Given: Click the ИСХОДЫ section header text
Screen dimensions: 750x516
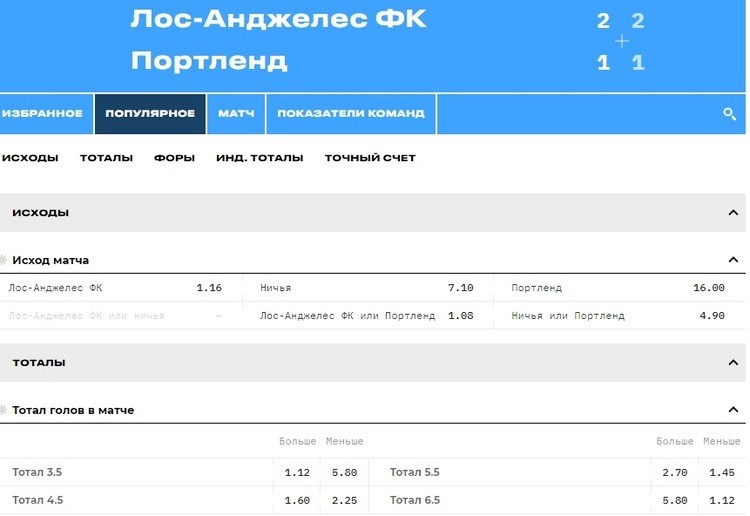Looking at the screenshot, I should point(41,213).
